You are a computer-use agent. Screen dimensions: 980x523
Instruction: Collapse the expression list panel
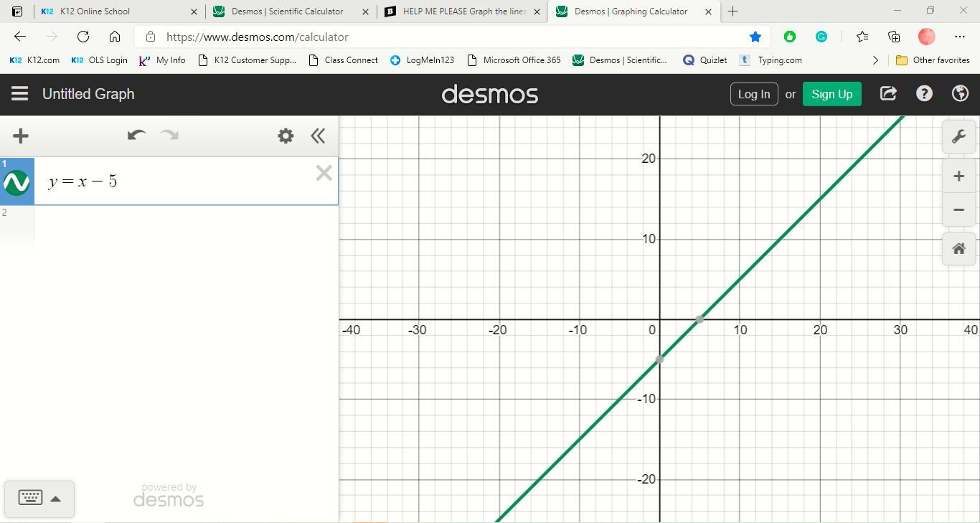(318, 136)
